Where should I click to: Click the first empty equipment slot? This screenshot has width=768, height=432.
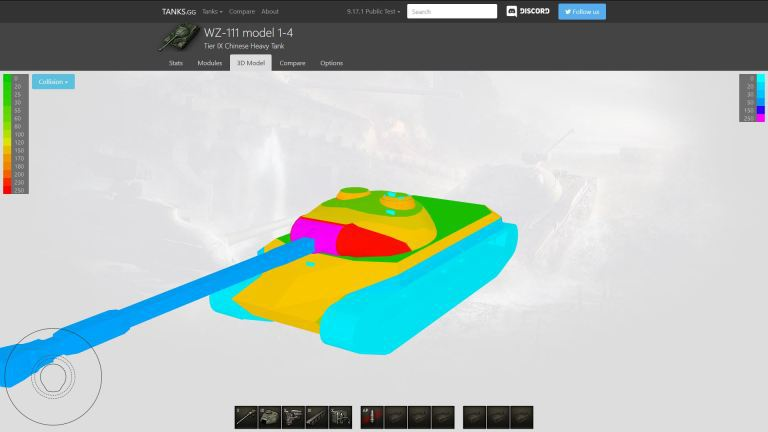click(474, 417)
